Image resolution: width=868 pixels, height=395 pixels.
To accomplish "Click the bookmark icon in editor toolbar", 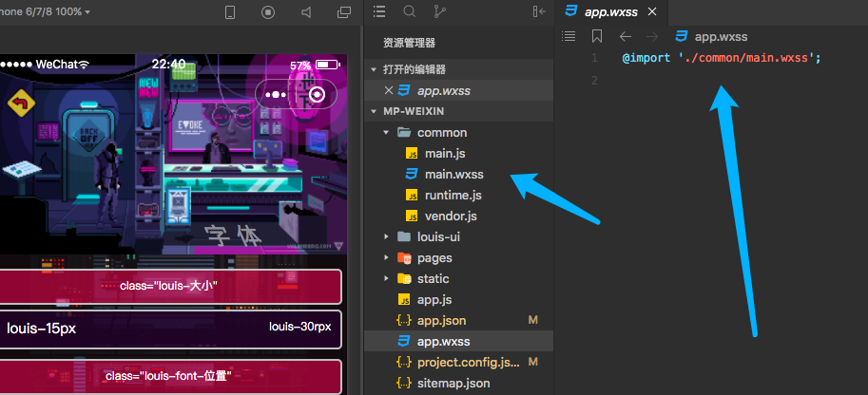I will 597,36.
